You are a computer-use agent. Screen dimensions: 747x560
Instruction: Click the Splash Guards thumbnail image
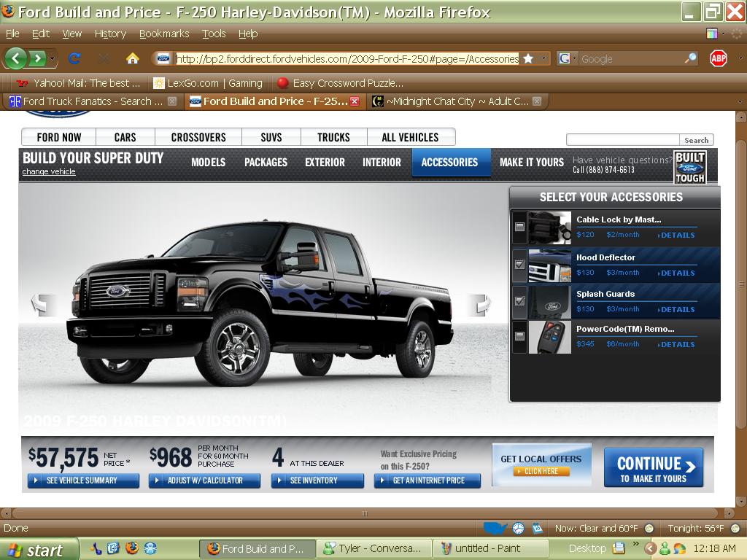pos(550,301)
